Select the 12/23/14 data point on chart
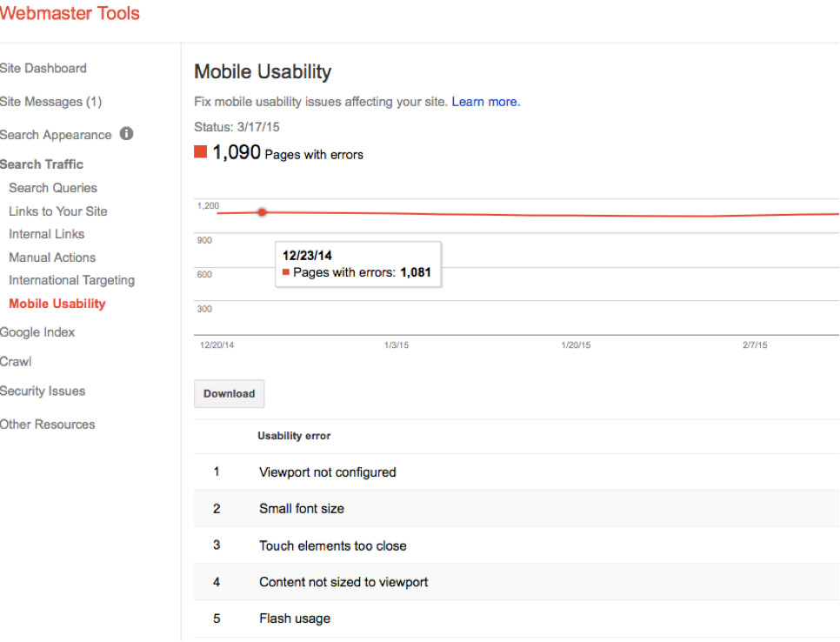840x642 pixels. coord(262,212)
